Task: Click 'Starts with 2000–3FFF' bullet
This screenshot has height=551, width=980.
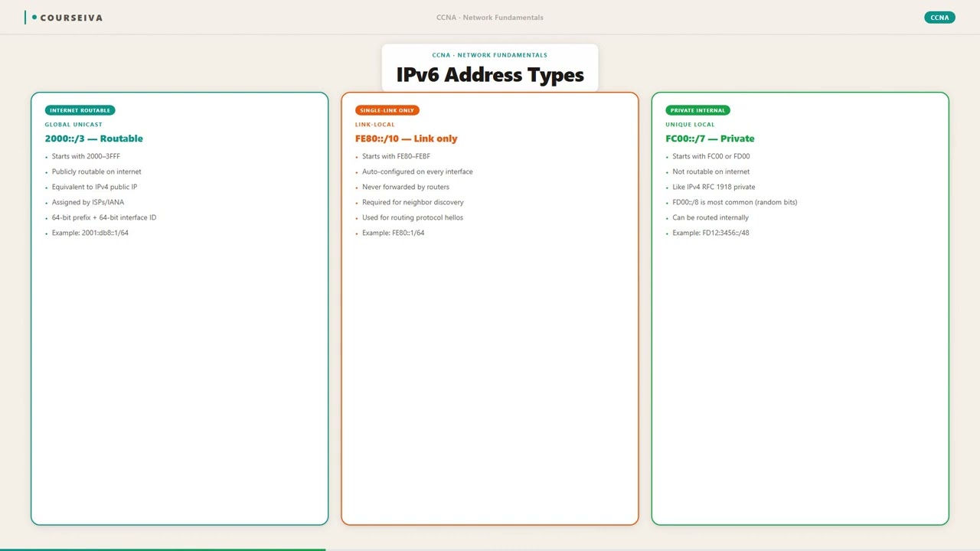Action: (x=86, y=156)
